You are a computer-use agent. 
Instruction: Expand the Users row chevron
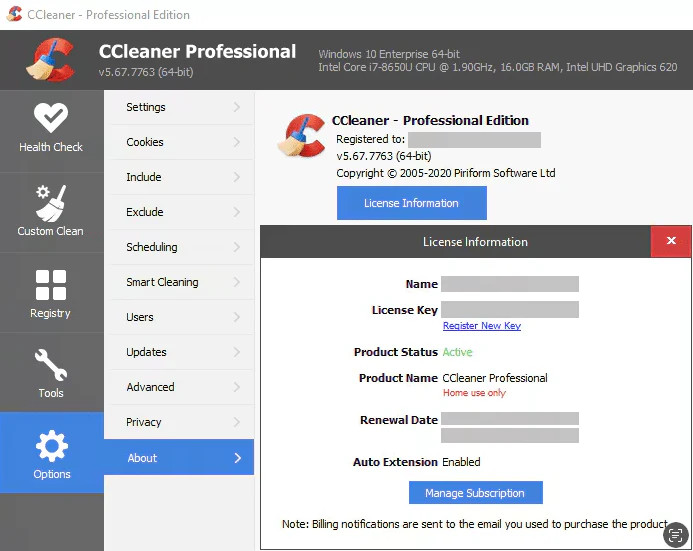point(237,317)
